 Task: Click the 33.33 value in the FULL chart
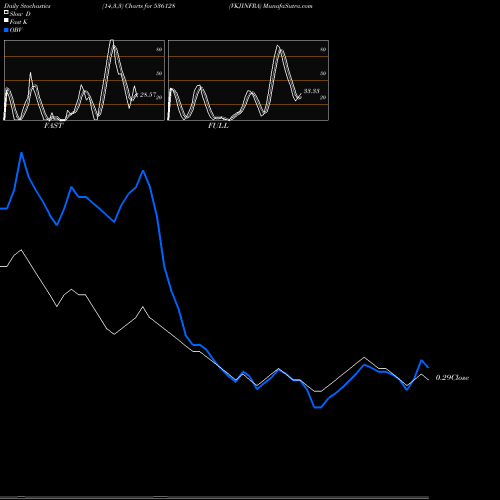click(312, 91)
